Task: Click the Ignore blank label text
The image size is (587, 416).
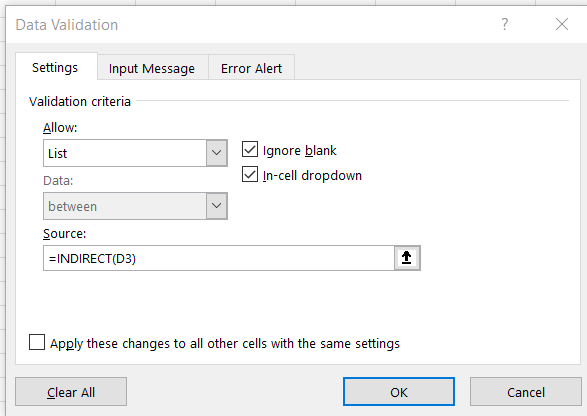Action: tap(299, 150)
